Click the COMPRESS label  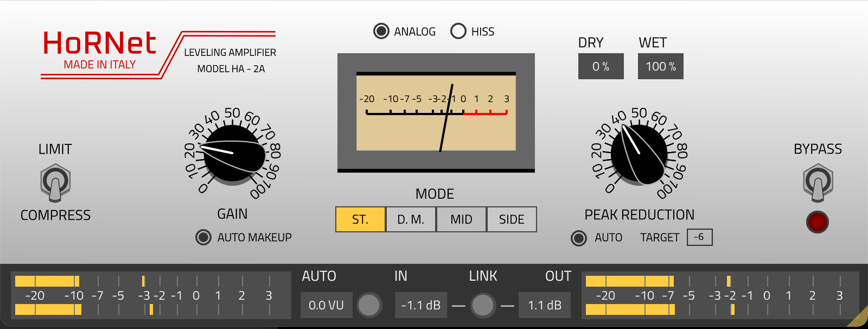[x=55, y=216]
